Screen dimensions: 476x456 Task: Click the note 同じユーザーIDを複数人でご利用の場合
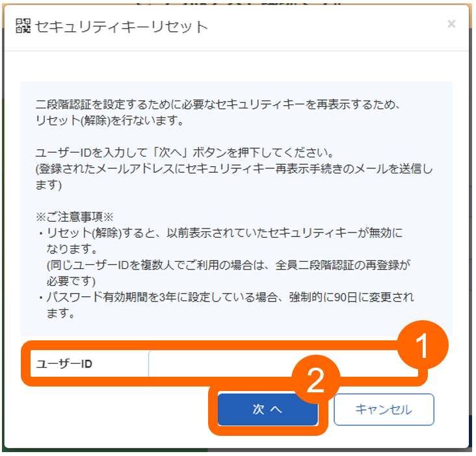[228, 265]
